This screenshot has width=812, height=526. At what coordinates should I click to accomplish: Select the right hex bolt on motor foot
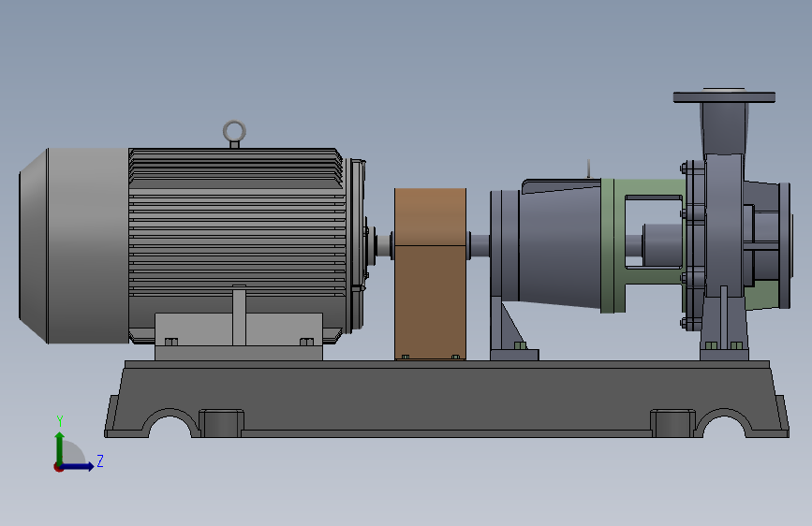coord(306,342)
